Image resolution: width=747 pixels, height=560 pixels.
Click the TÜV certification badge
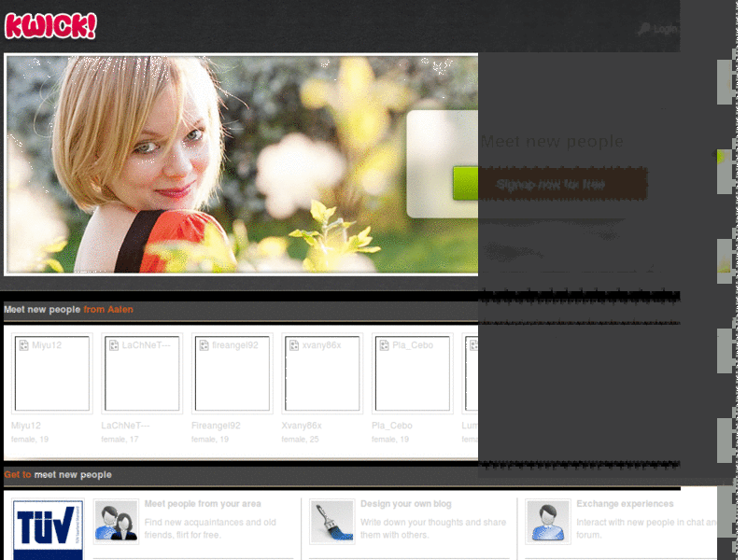pos(48,529)
